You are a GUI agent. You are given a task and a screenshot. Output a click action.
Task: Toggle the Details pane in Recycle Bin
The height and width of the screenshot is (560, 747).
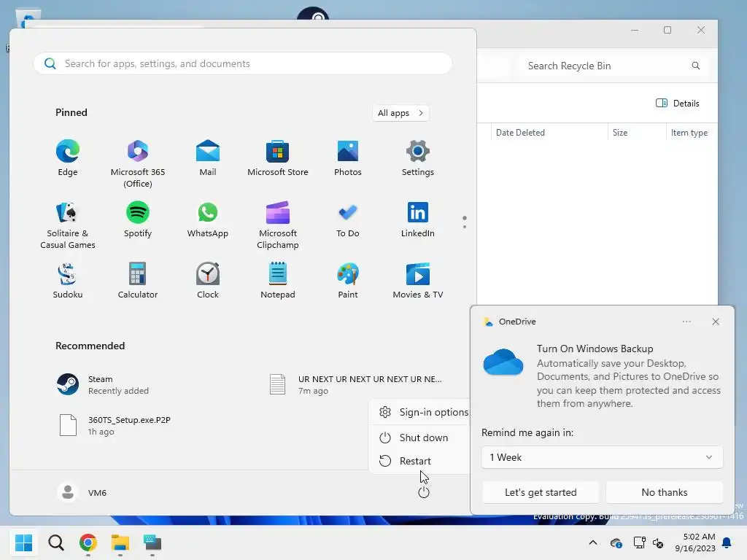click(678, 104)
